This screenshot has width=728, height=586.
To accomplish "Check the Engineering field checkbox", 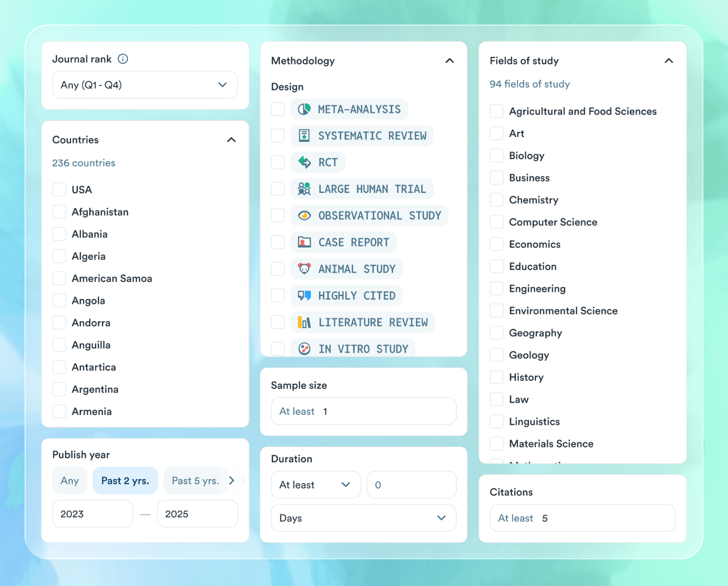I will click(496, 288).
